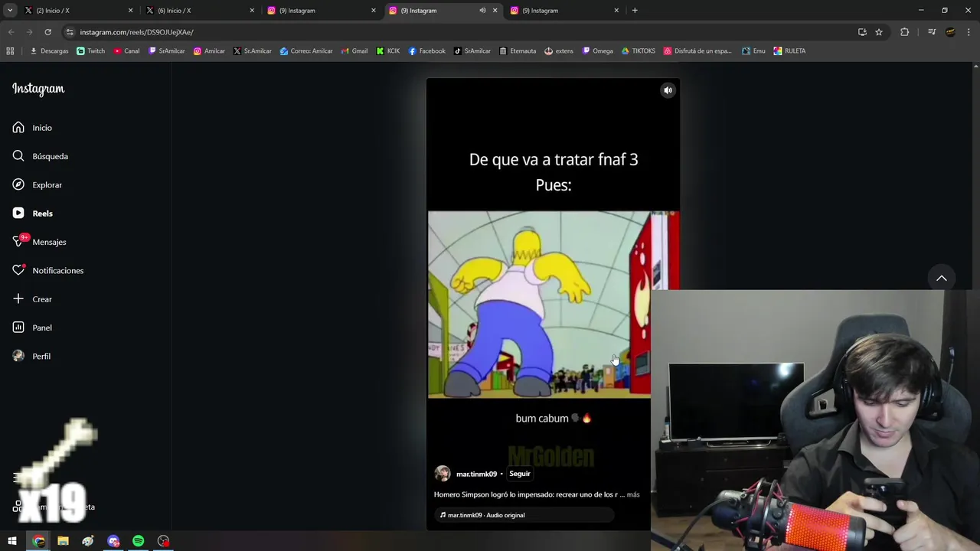
Task: Open the apps grid in bookmarks bar
Action: click(x=10, y=51)
